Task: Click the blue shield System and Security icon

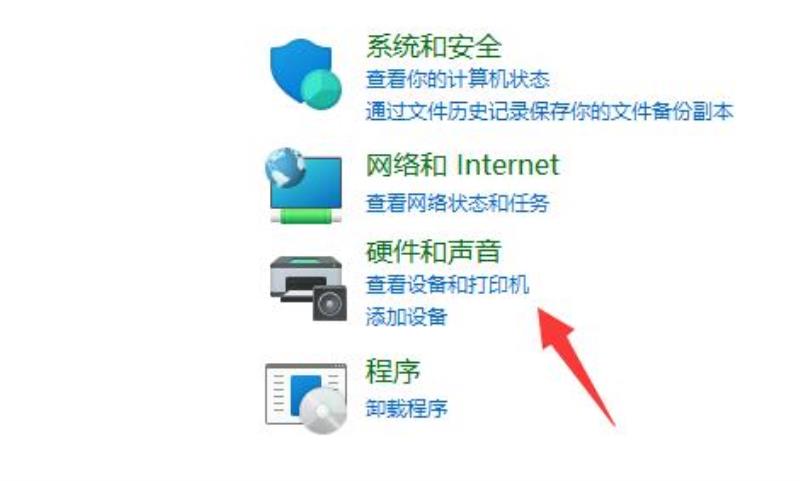Action: (x=305, y=74)
